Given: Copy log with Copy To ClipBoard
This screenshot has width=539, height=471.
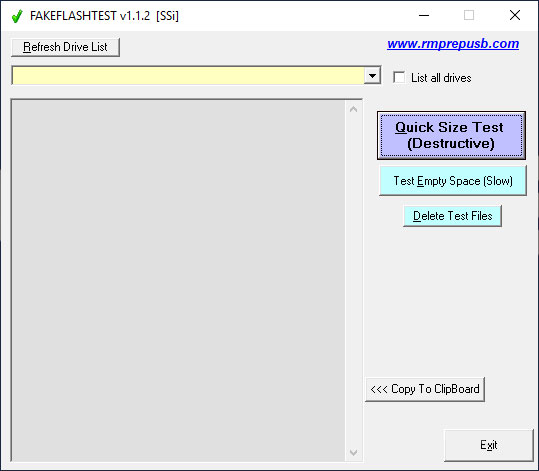Looking at the screenshot, I should [x=425, y=389].
